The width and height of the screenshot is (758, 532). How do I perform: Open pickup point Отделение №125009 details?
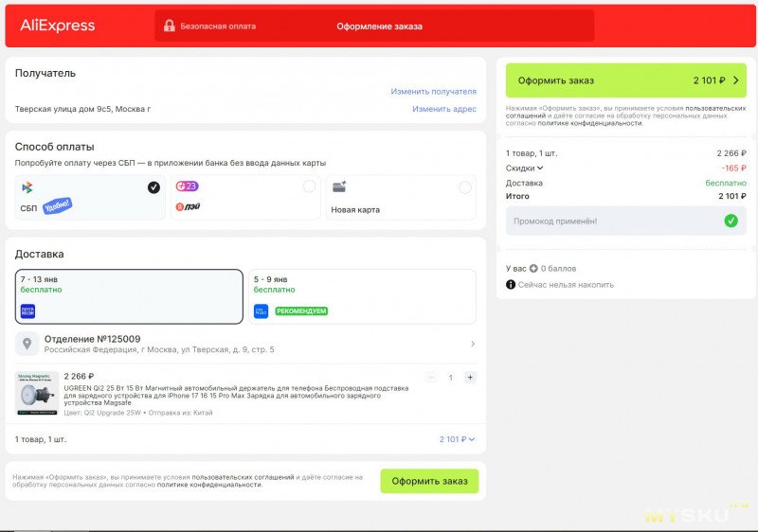[245, 344]
